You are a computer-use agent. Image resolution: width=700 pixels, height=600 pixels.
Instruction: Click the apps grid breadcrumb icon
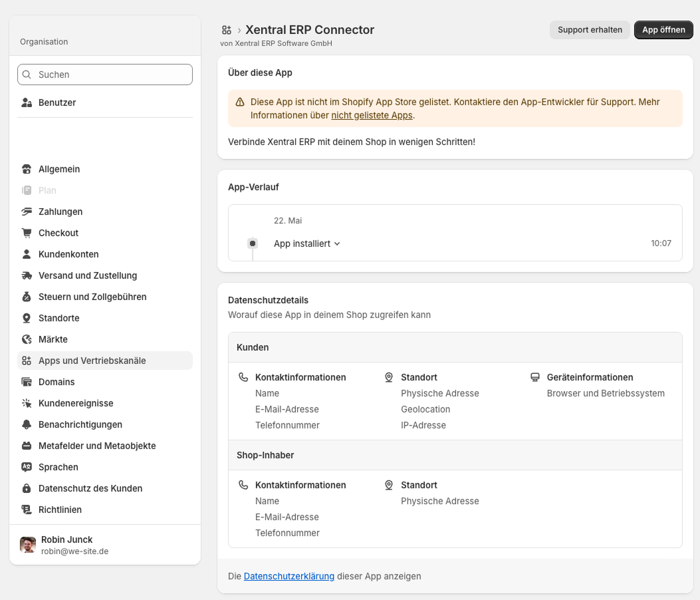[x=226, y=30]
